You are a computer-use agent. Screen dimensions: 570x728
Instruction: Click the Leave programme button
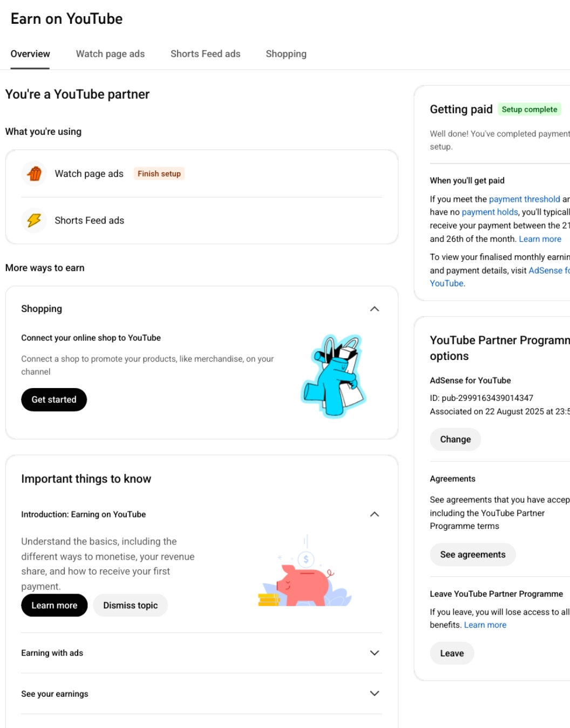(x=452, y=654)
